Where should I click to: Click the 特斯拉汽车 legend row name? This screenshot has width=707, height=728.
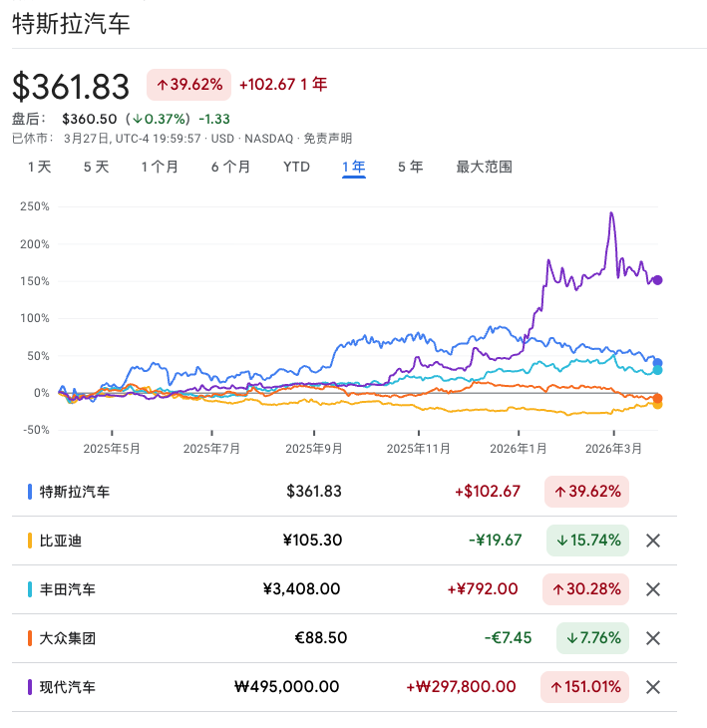tap(75, 492)
